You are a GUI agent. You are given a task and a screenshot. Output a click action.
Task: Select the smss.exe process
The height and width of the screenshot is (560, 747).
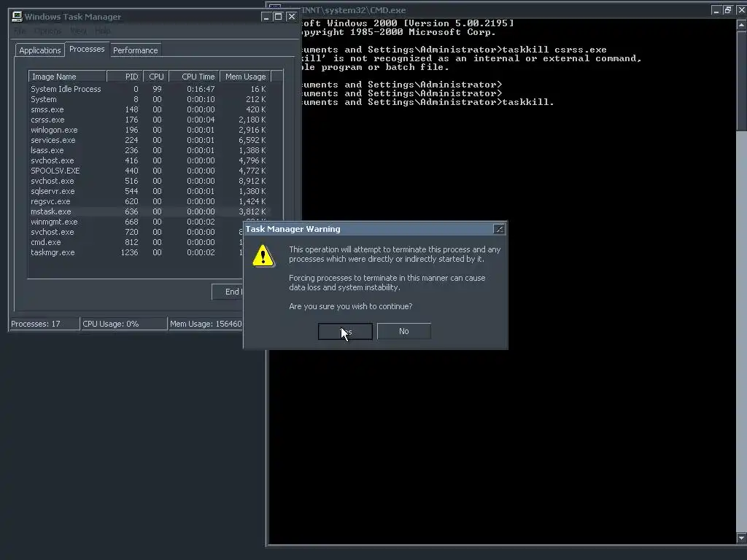(148, 109)
